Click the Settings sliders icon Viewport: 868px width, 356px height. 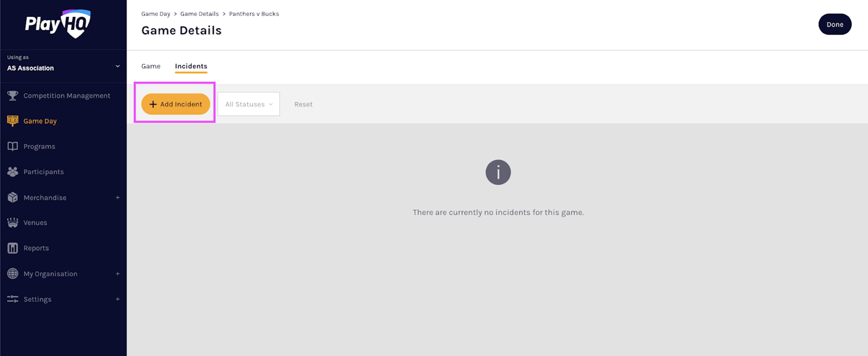pyautogui.click(x=13, y=299)
